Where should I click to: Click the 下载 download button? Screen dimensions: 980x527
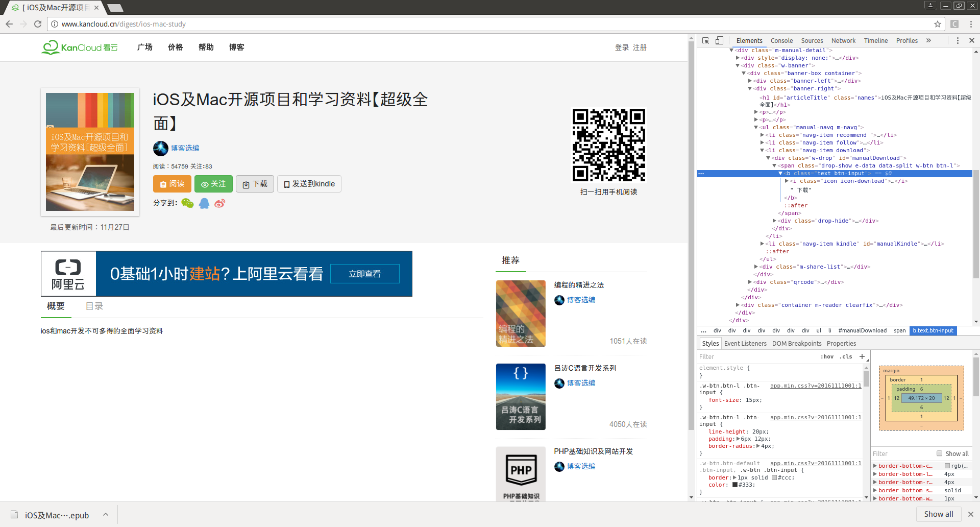click(255, 184)
